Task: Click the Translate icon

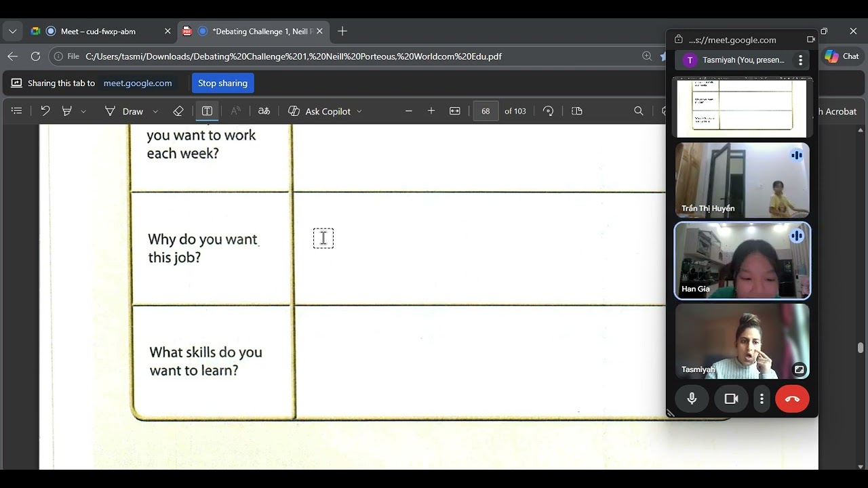Action: (x=264, y=111)
